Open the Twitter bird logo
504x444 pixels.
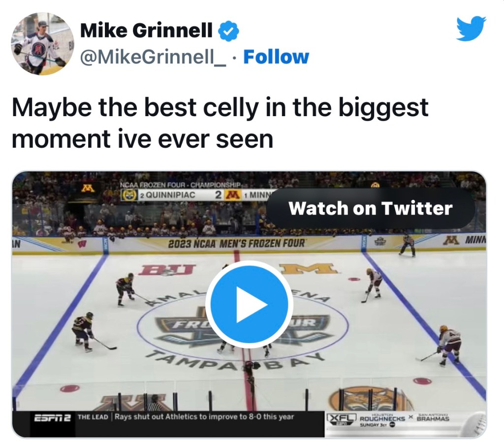(x=471, y=29)
